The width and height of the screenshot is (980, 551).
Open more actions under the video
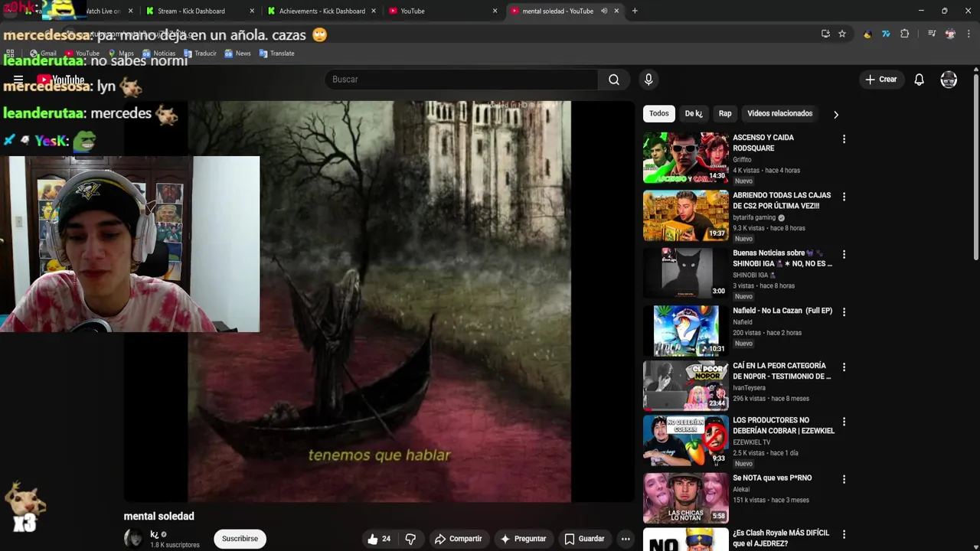point(626,539)
